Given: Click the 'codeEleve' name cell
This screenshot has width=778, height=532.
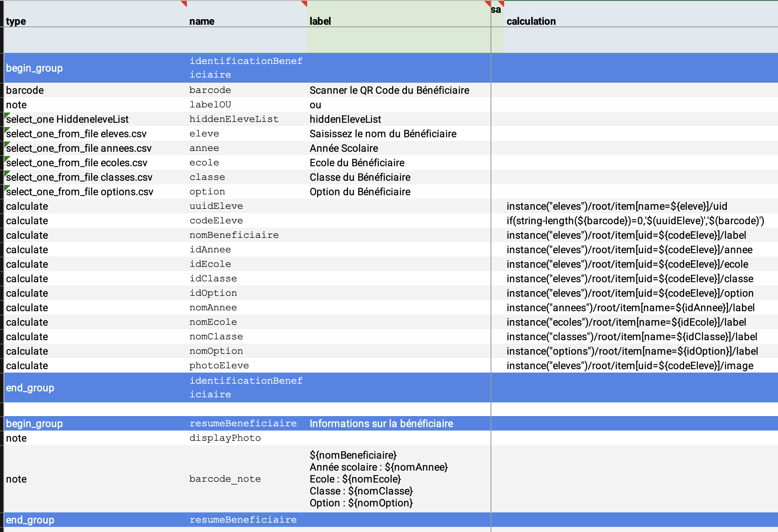Looking at the screenshot, I should click(x=247, y=220).
